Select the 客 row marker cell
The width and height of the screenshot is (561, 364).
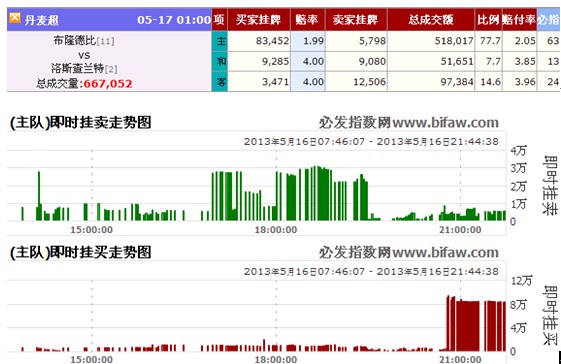(220, 82)
